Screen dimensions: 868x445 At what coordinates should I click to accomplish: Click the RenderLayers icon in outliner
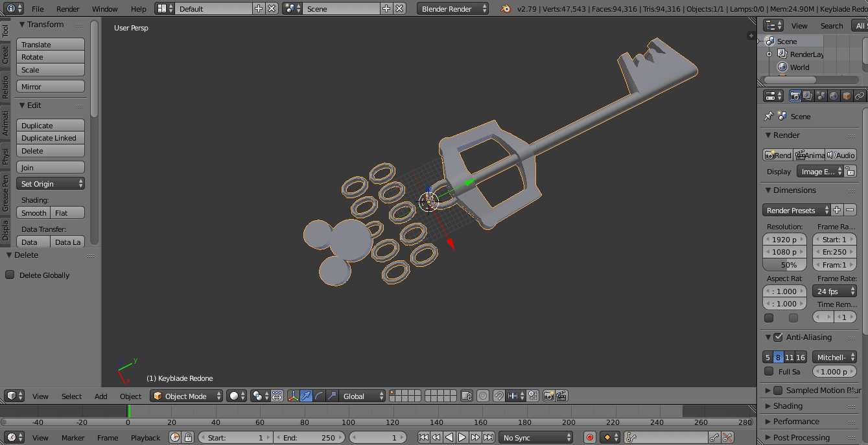782,54
